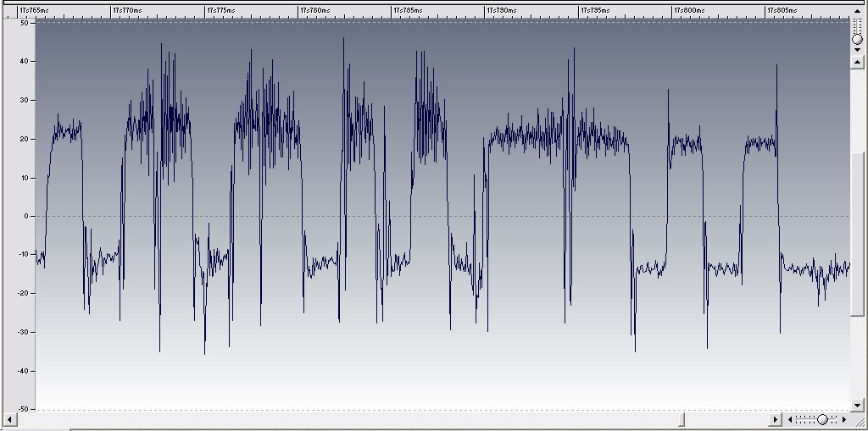Click the vertical zoom-out down arrow
Viewport: 868px width, 431px height.
857,49
